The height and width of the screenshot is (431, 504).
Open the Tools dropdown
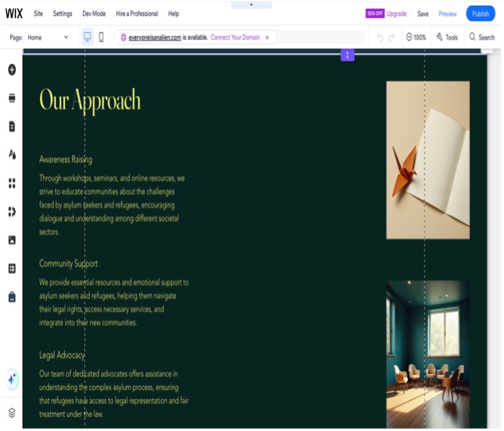[x=447, y=37]
